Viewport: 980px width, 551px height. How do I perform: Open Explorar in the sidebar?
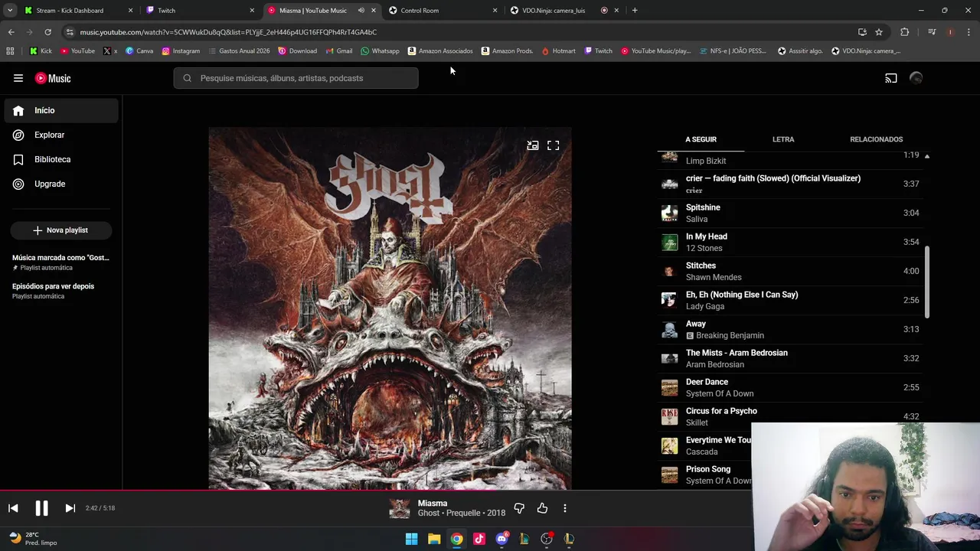coord(61,135)
